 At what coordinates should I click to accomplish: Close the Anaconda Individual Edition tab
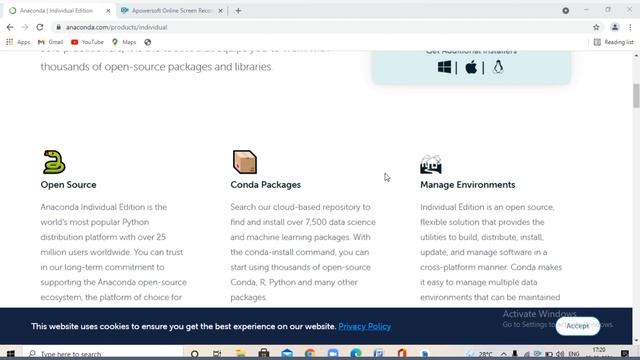pyautogui.click(x=108, y=11)
